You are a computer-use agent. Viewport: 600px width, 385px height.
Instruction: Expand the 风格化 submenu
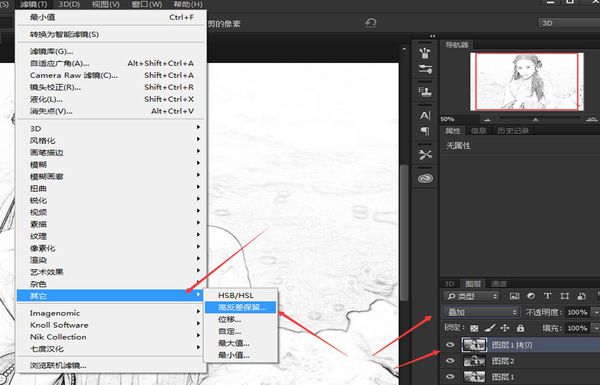111,140
